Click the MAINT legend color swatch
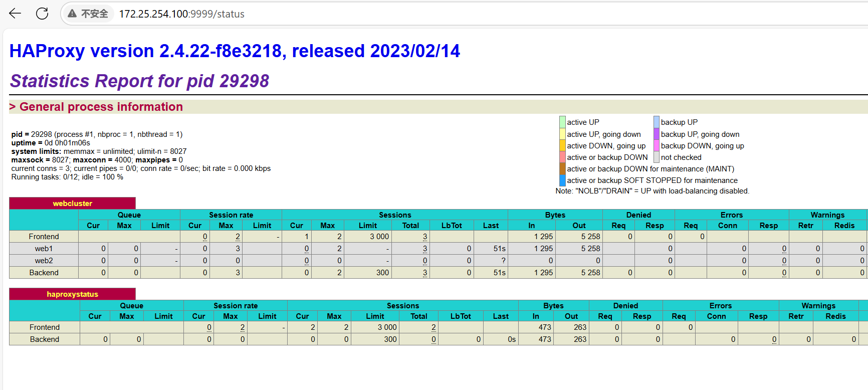This screenshot has width=868, height=390. (x=562, y=168)
